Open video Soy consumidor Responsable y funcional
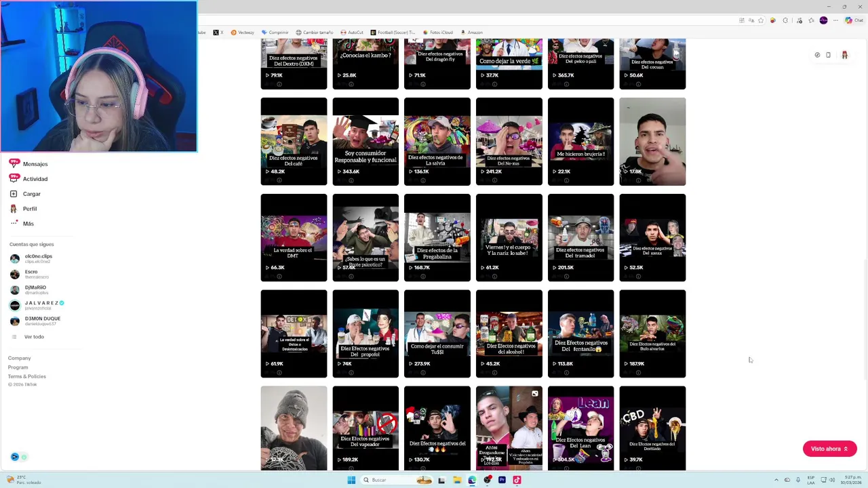 point(366,141)
